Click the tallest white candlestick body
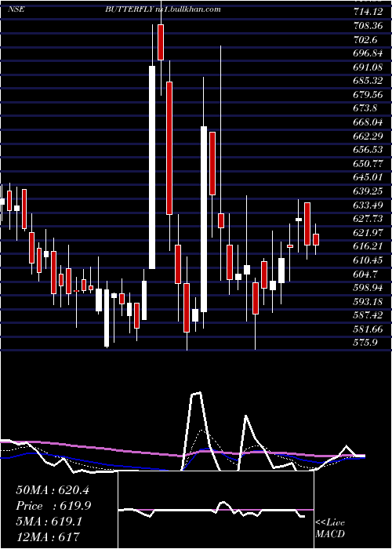Viewport: 392px width, 549px height. [152, 167]
